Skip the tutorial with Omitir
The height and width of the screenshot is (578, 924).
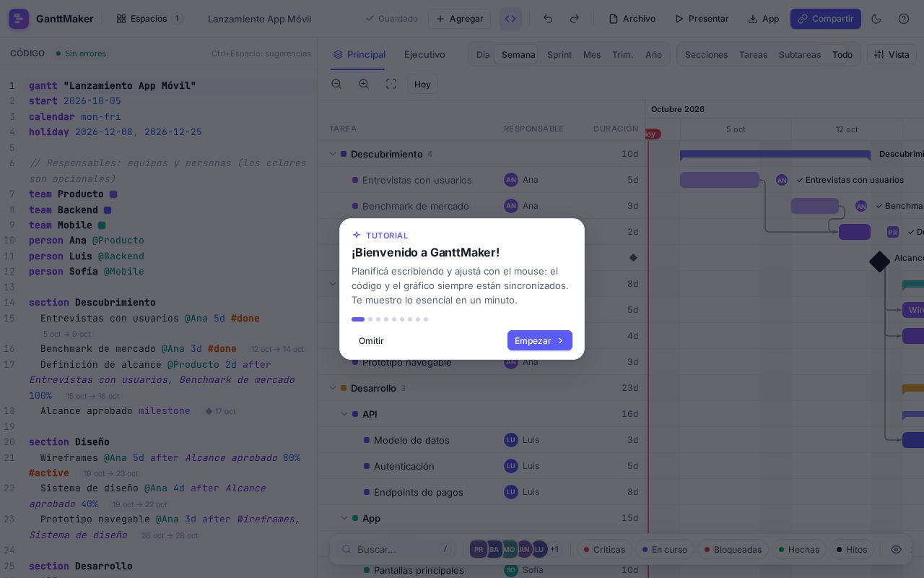point(371,340)
